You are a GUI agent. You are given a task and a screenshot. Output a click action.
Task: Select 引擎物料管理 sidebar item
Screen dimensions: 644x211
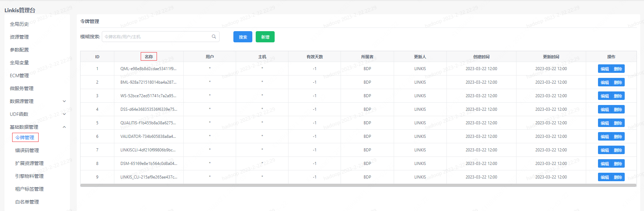tap(29, 176)
